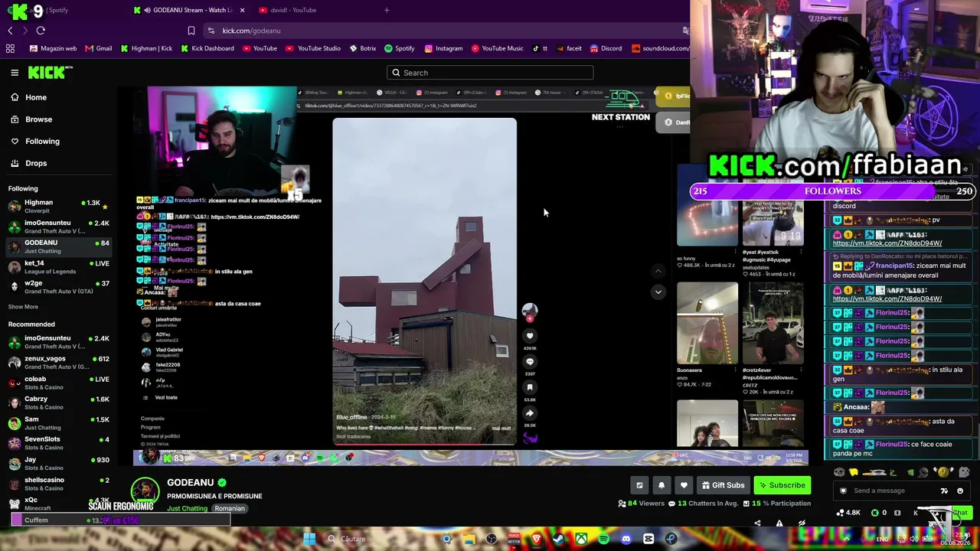The width and height of the screenshot is (980, 551).
Task: Open Brave browser from the taskbar
Action: 536,539
